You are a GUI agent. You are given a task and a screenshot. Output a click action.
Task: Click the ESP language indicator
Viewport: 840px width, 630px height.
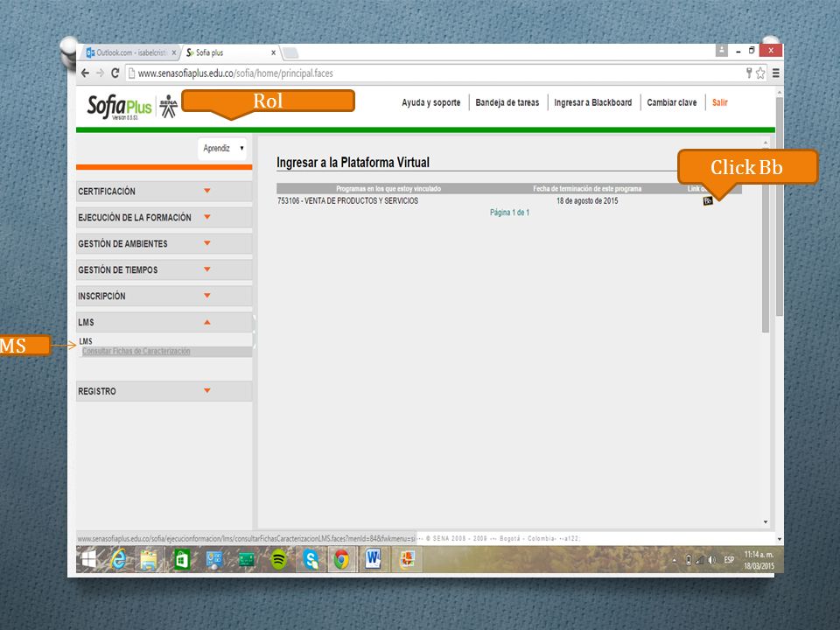(729, 560)
